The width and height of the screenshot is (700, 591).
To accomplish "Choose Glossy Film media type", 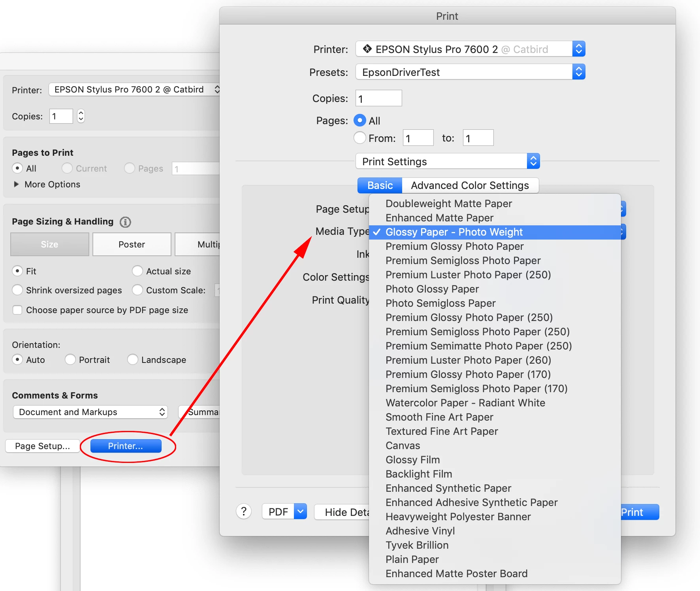I will click(x=495, y=460).
